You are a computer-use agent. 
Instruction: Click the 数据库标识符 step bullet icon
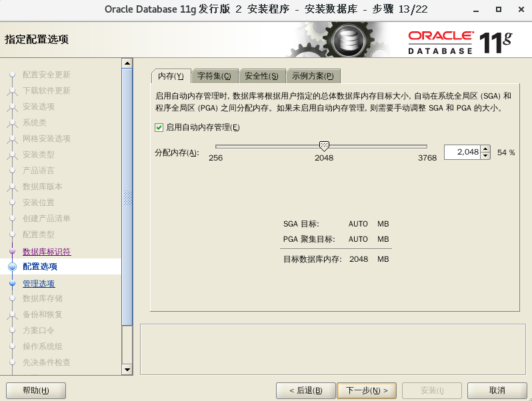[12, 251]
